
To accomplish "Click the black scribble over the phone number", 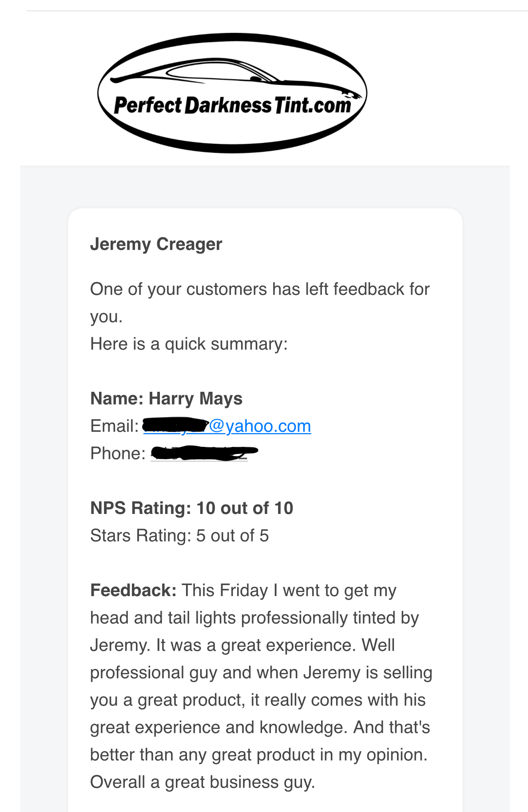I will pos(204,453).
